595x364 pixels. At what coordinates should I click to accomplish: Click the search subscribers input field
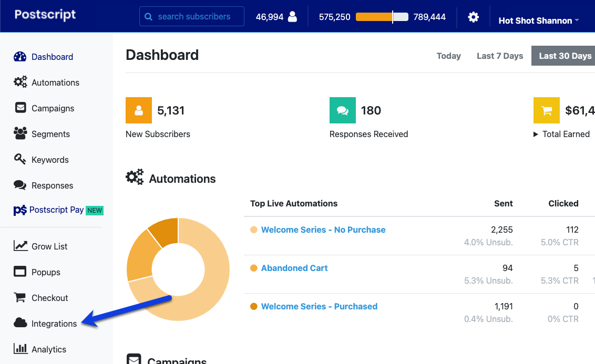pos(192,16)
